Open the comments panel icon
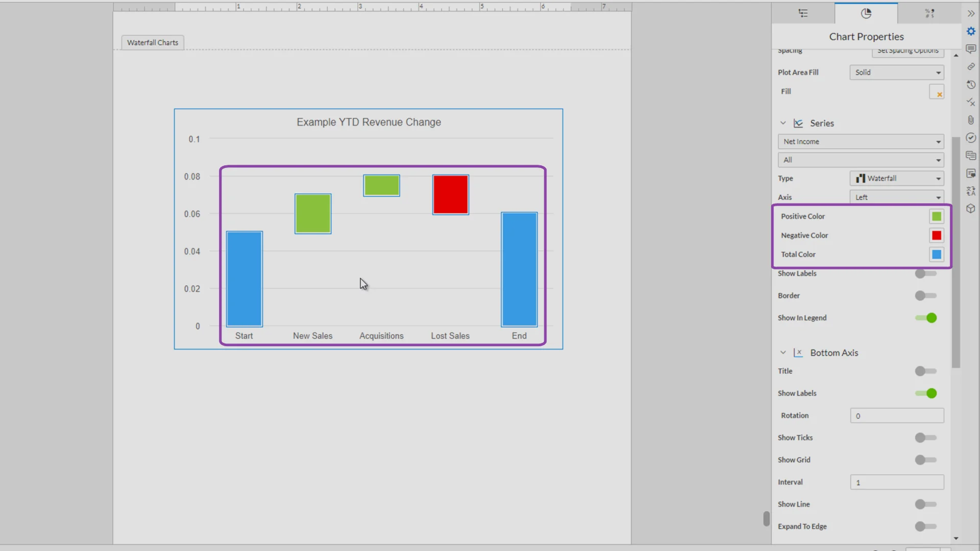Viewport: 980px width, 551px height. point(971,48)
